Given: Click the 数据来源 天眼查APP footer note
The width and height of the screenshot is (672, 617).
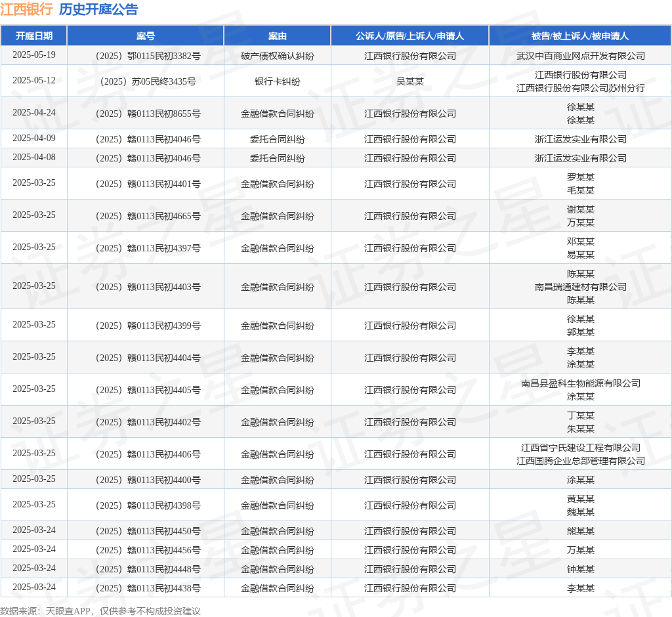Looking at the screenshot, I should 100,611.
